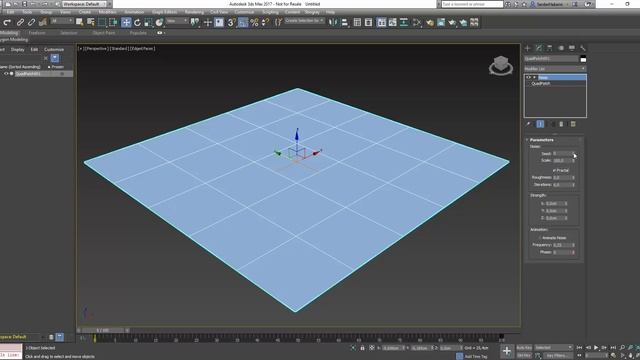The image size is (640, 360).
Task: Click the Add Time Tag label
Action: point(476,356)
